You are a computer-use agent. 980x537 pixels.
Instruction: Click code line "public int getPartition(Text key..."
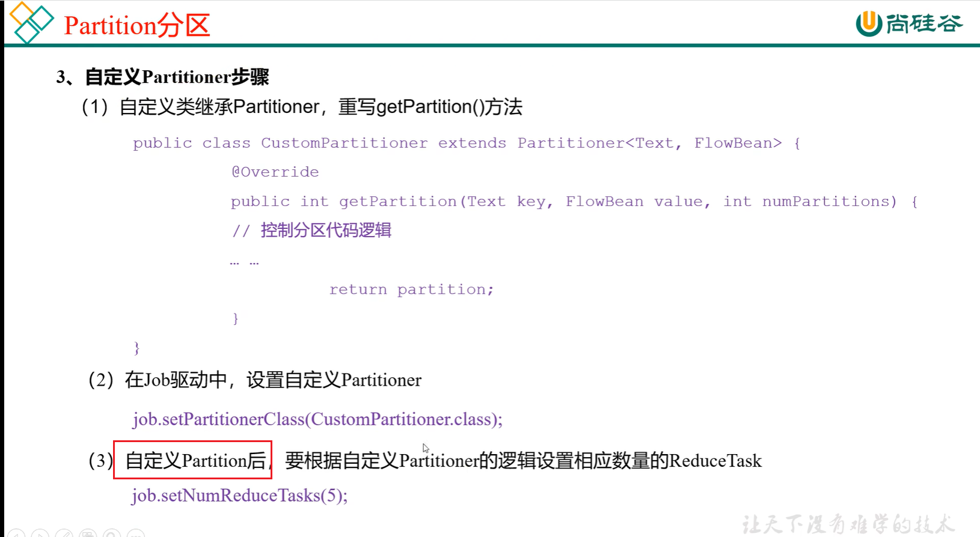tap(574, 201)
